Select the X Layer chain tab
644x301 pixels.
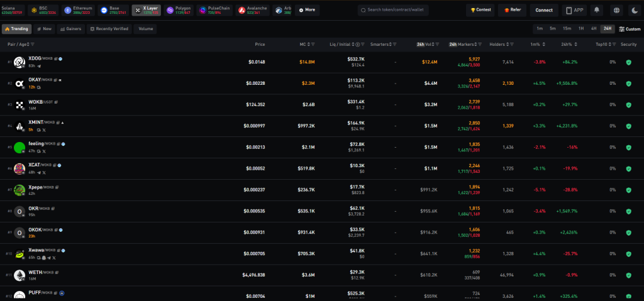[x=146, y=10]
